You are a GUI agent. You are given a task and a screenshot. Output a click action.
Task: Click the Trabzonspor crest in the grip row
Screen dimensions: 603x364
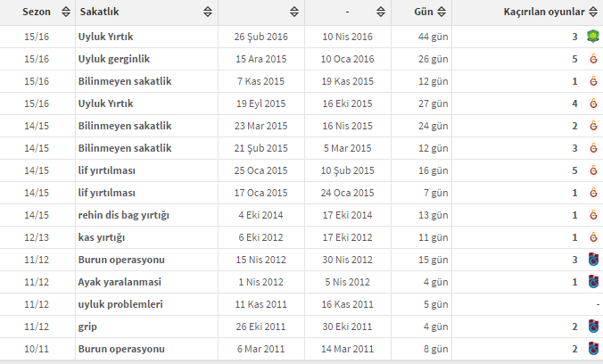pos(593,327)
